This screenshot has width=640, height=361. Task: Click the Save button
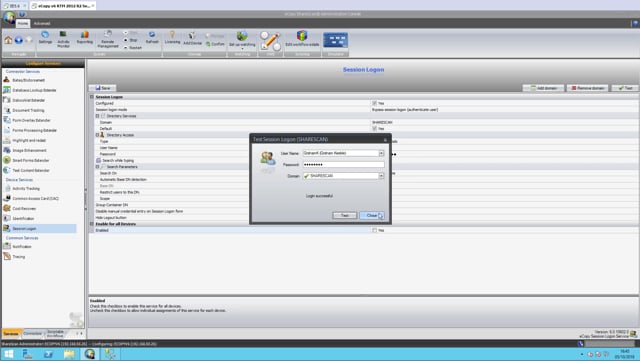pos(103,88)
